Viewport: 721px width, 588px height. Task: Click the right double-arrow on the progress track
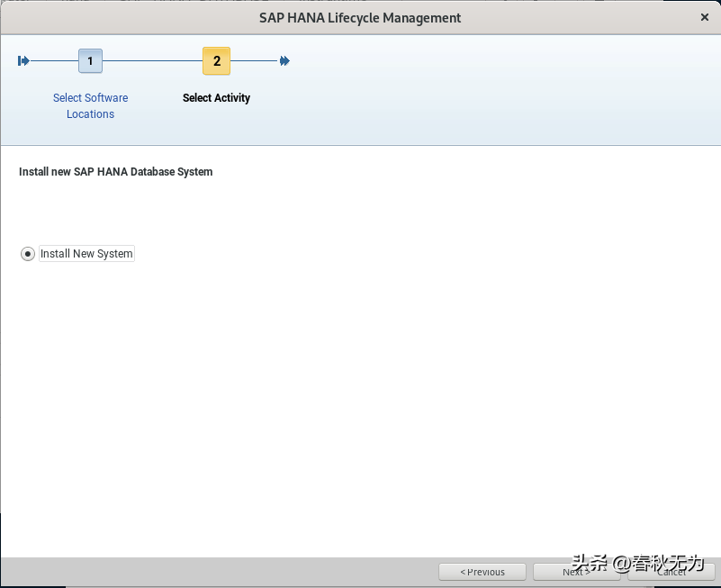(x=284, y=60)
